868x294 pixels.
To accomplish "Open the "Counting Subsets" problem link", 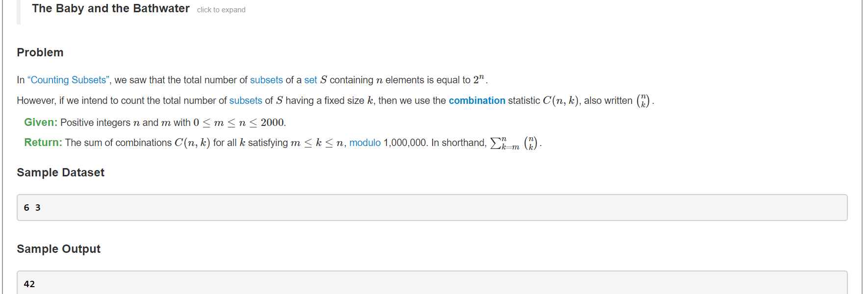I will (68, 80).
